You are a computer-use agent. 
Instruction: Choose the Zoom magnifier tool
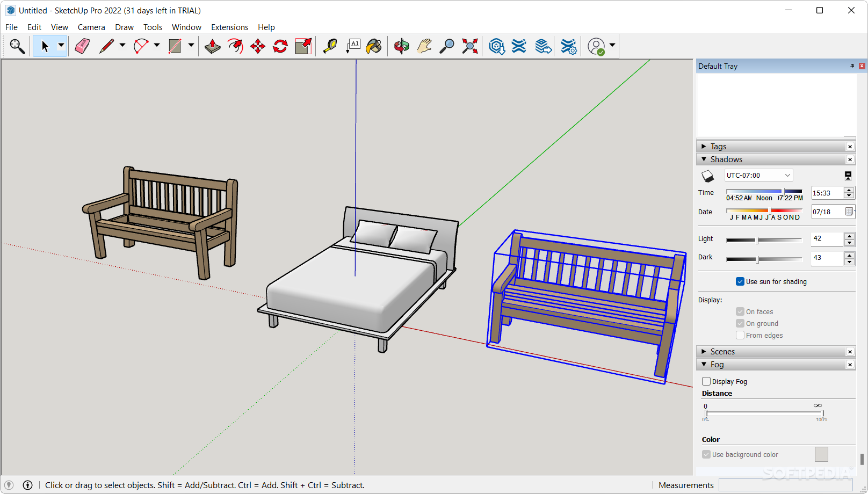447,47
